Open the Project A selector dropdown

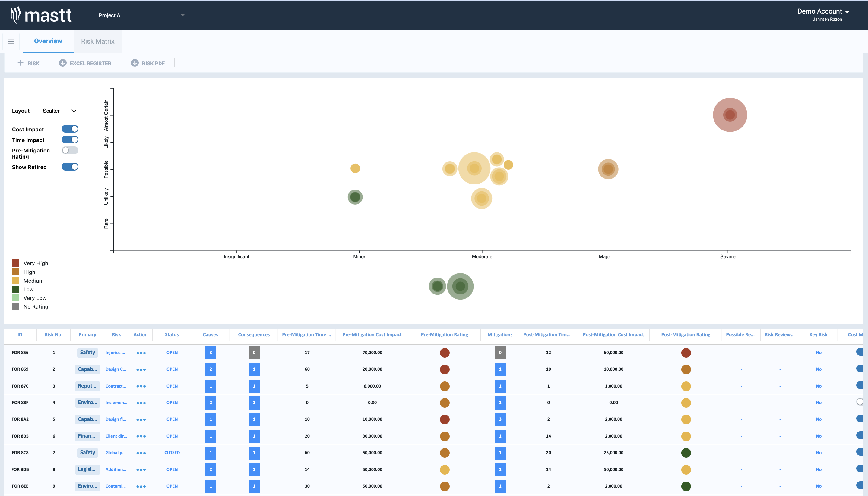pyautogui.click(x=142, y=15)
